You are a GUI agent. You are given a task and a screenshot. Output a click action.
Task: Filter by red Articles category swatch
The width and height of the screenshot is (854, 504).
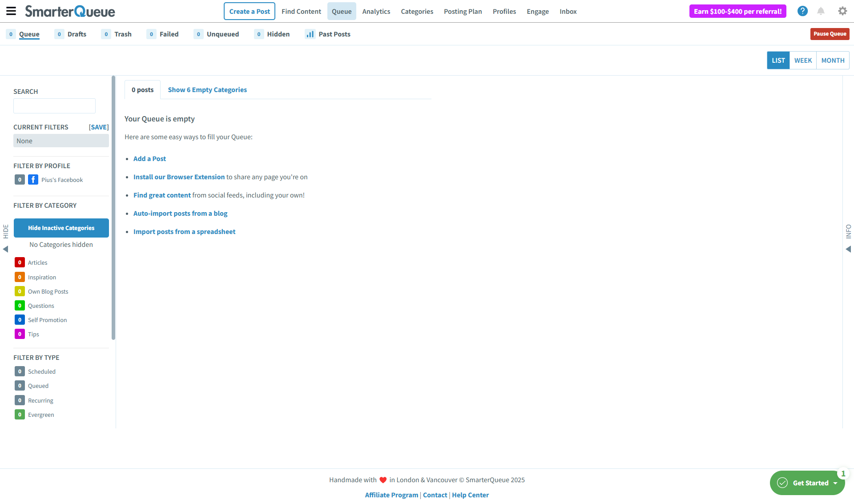coord(20,262)
